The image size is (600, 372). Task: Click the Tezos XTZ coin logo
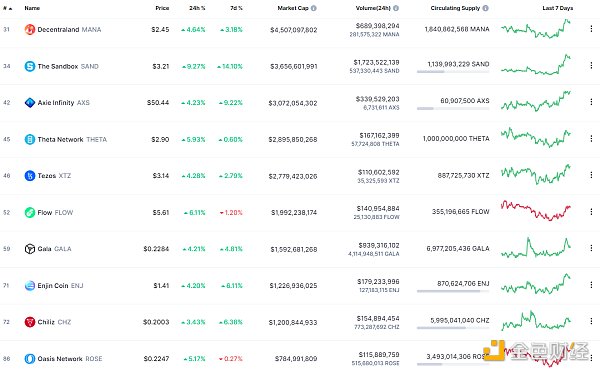coord(30,176)
